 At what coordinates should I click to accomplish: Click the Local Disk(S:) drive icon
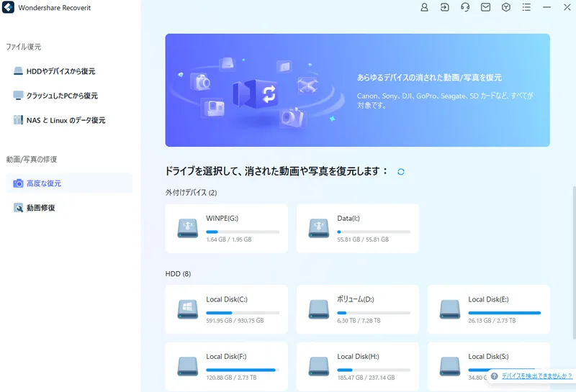click(x=450, y=366)
